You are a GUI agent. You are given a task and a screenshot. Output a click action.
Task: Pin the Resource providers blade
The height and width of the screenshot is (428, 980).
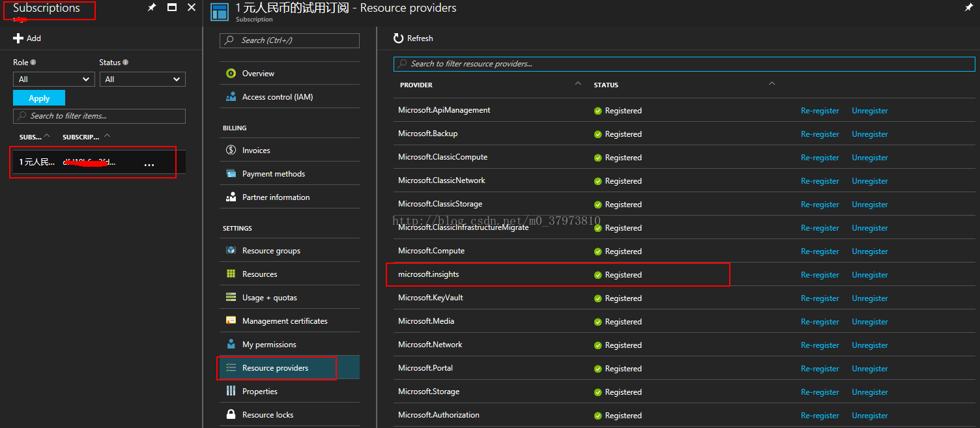[968, 7]
